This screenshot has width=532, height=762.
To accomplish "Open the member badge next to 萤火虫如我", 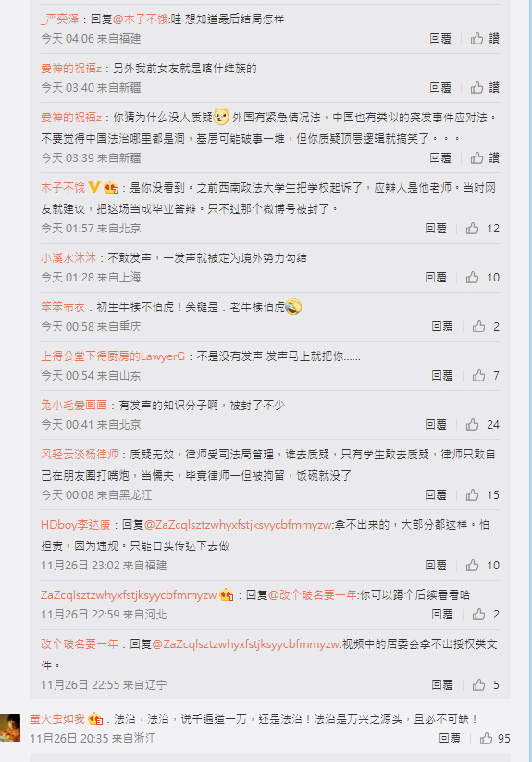I will pos(95,718).
